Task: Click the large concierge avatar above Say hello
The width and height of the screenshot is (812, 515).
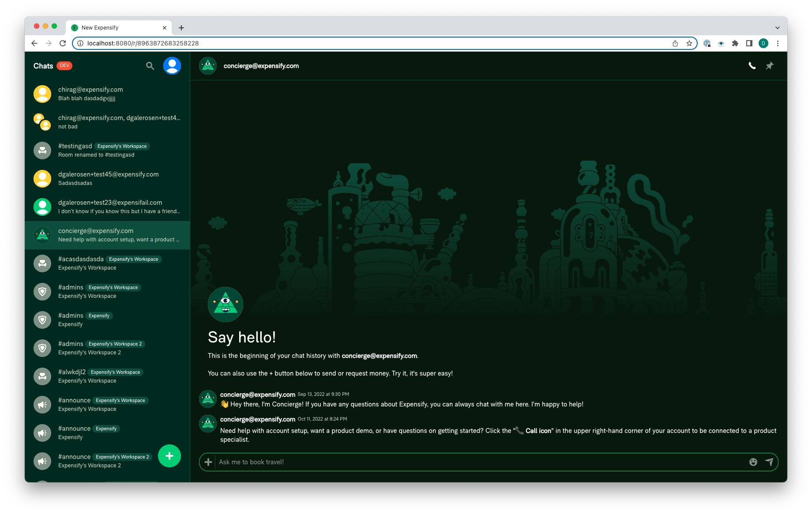Action: click(x=226, y=304)
